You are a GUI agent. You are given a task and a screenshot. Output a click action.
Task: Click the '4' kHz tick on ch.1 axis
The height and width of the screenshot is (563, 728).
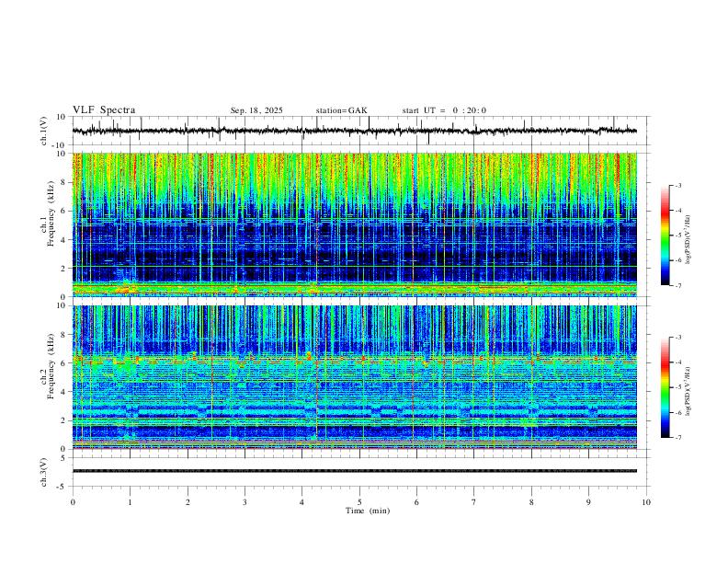pos(64,240)
